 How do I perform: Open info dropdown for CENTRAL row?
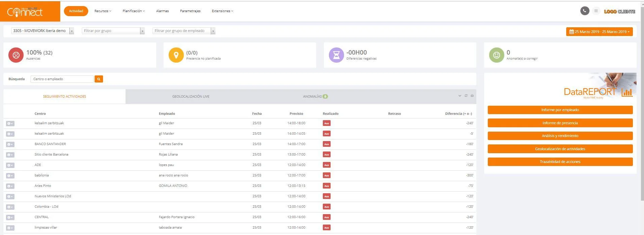click(10, 217)
